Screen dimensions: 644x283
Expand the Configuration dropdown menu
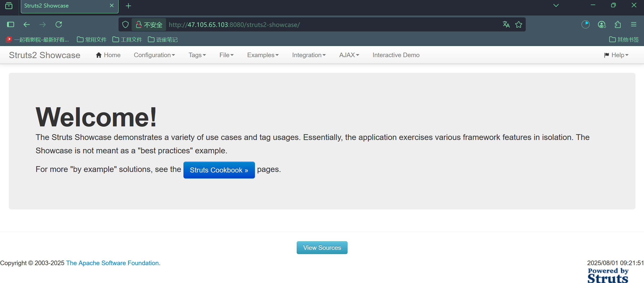click(x=154, y=55)
